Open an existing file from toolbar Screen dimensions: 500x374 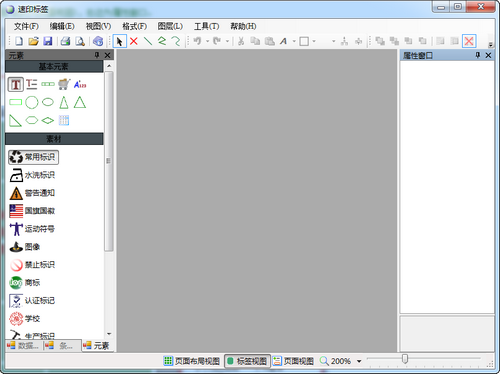pyautogui.click(x=33, y=41)
